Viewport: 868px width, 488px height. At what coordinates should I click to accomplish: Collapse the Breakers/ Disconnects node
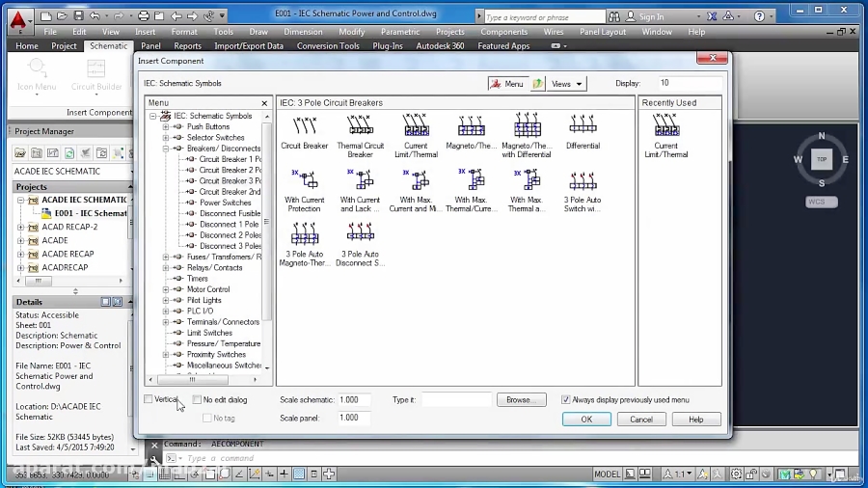click(x=166, y=149)
